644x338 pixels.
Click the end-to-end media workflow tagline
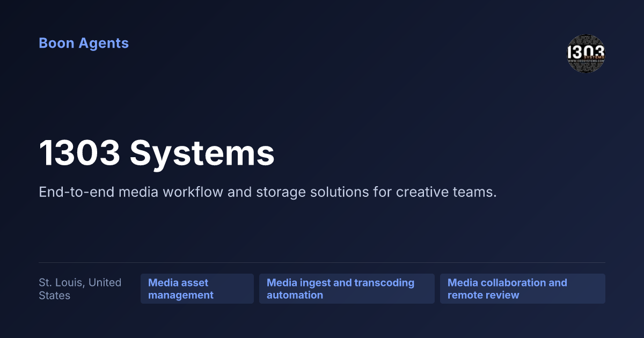[268, 192]
